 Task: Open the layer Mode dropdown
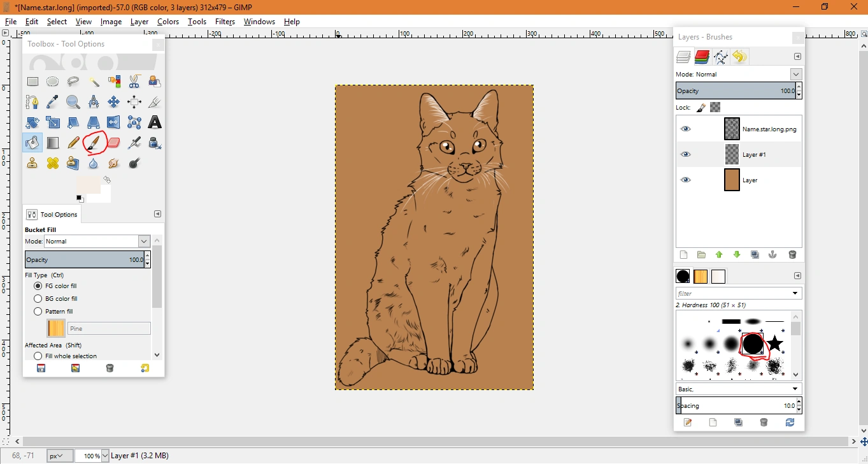pos(796,75)
